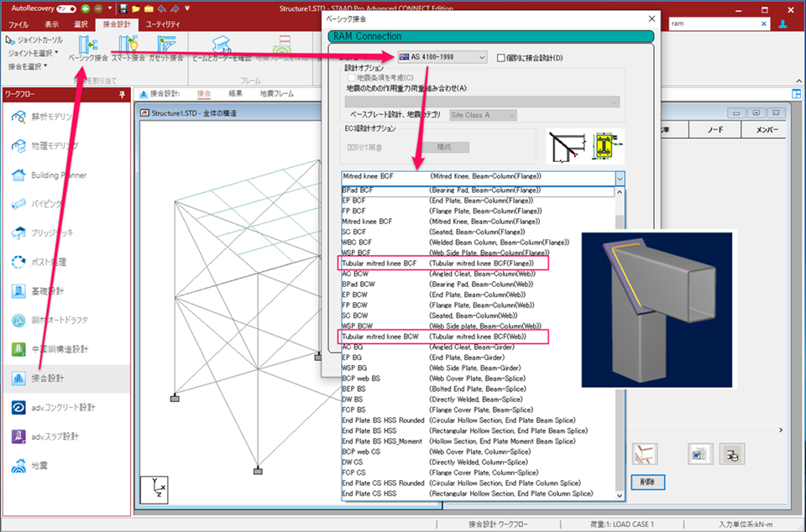This screenshot has width=806, height=532.
Task: Click list scrollbar up arrow
Action: point(620,192)
